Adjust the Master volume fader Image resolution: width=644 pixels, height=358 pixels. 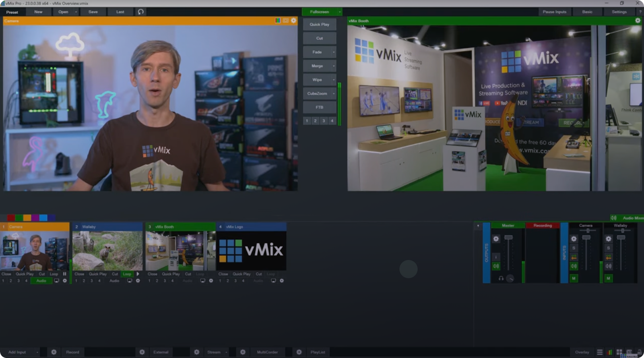pyautogui.click(x=509, y=238)
